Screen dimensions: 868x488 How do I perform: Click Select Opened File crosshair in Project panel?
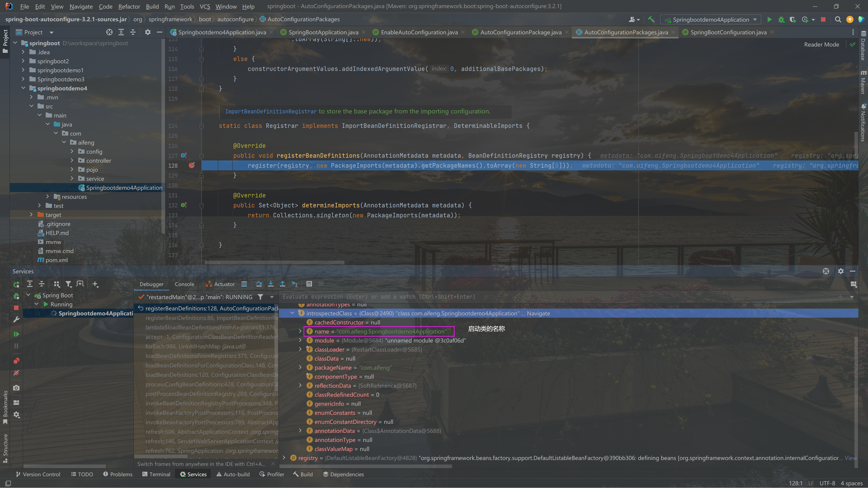[x=109, y=32]
